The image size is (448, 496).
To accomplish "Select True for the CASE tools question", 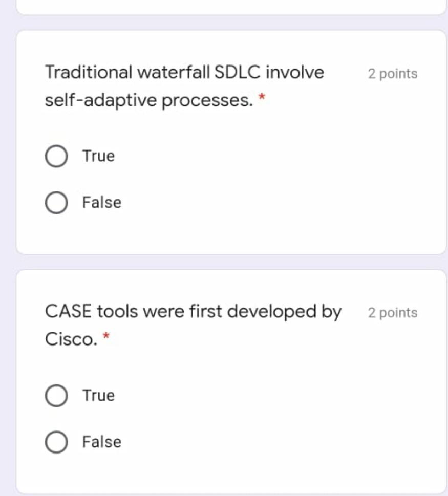I will [x=56, y=395].
